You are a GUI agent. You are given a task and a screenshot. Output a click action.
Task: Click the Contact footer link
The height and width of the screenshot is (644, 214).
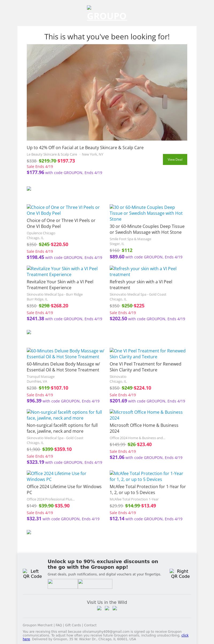click(x=90, y=625)
